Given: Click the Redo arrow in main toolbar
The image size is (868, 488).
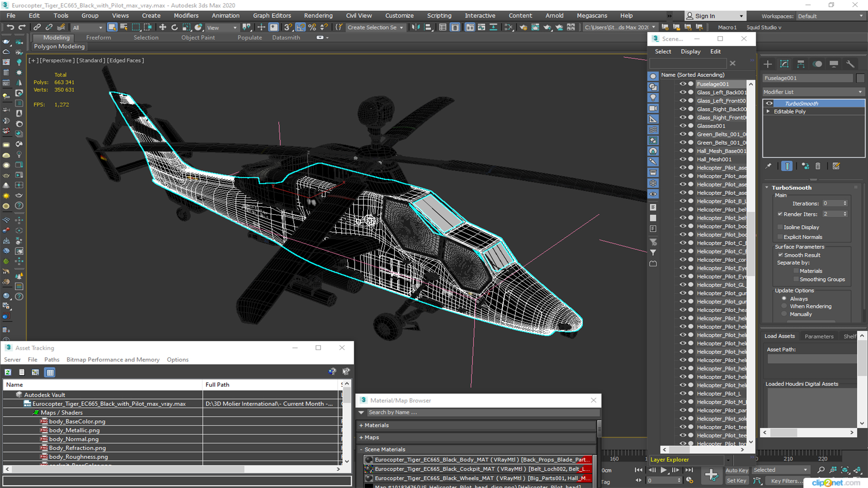Looking at the screenshot, I should pyautogui.click(x=21, y=27).
